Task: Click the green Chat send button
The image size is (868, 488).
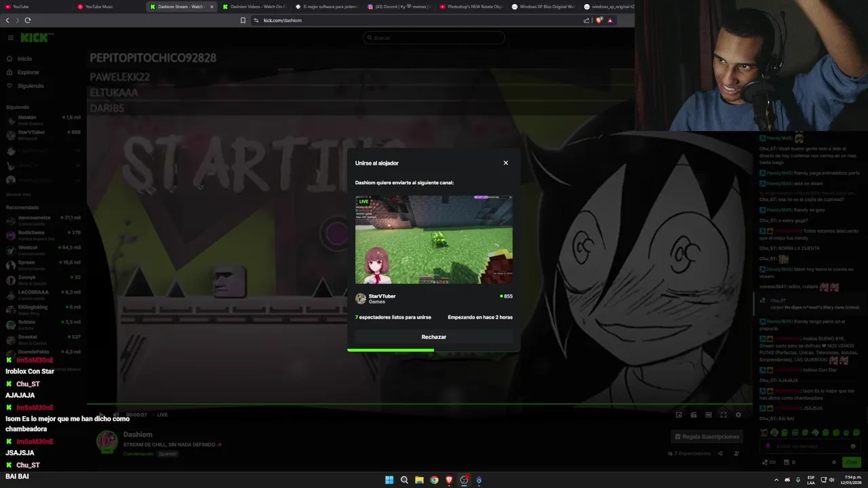Action: (851, 462)
